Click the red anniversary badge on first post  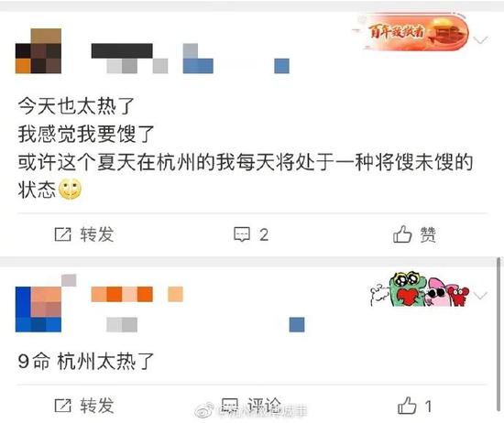(x=413, y=32)
